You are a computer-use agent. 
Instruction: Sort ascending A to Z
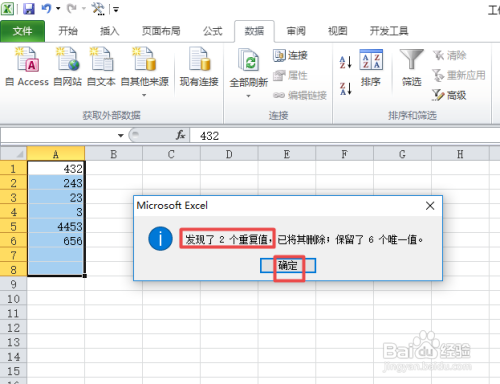point(346,62)
